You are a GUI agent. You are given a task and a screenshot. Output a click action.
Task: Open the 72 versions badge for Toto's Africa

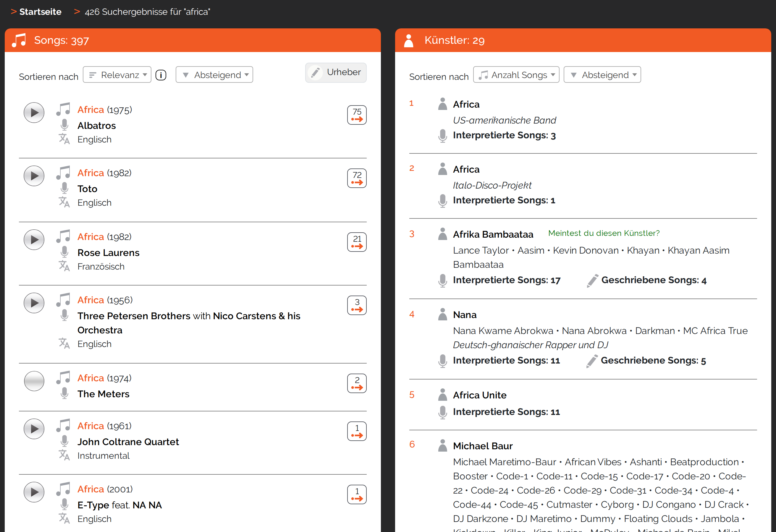point(357,178)
